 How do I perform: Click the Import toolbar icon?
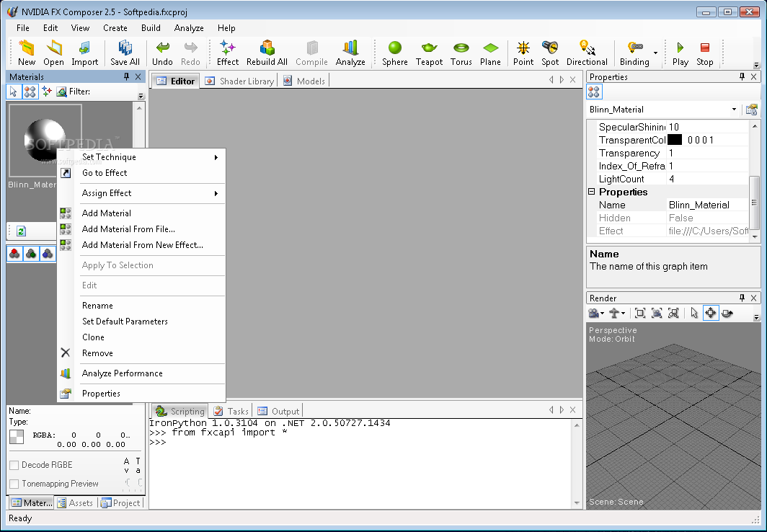84,53
